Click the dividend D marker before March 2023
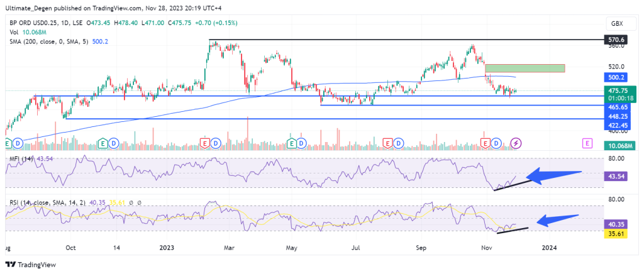The height and width of the screenshot is (274, 644). [216, 143]
